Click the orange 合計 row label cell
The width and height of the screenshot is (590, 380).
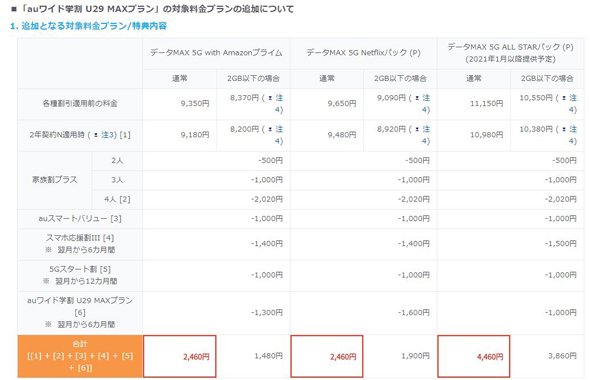click(x=80, y=356)
